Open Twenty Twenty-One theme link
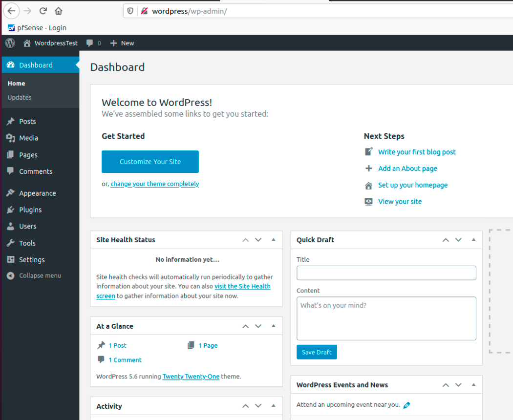The width and height of the screenshot is (513, 420). click(x=191, y=377)
